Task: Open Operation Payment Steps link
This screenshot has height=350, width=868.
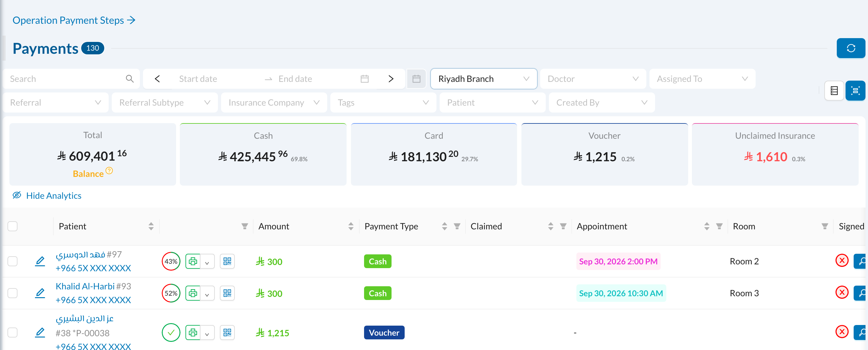Action: tap(74, 20)
